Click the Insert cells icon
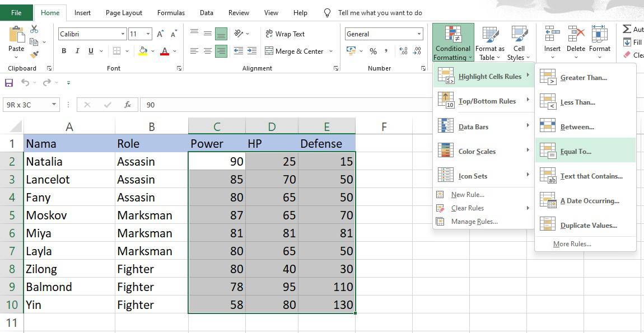This screenshot has height=333, width=644. (552, 34)
